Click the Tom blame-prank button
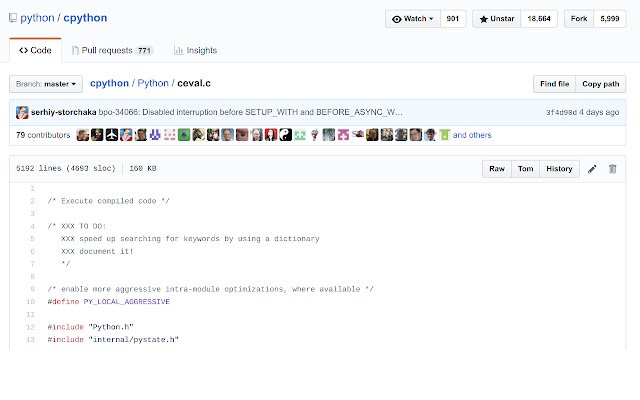 click(525, 169)
